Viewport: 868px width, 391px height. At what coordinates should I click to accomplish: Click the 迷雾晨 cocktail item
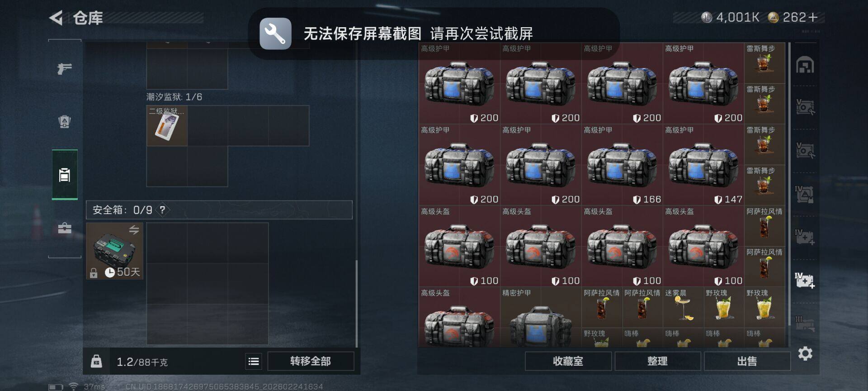point(684,308)
